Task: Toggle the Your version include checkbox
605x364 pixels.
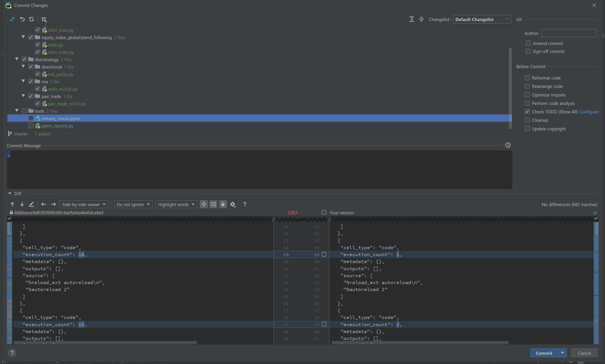Action: click(324, 212)
